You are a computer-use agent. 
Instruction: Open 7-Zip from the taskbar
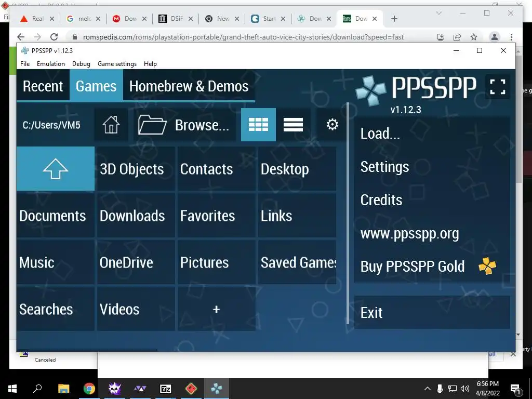(x=166, y=389)
